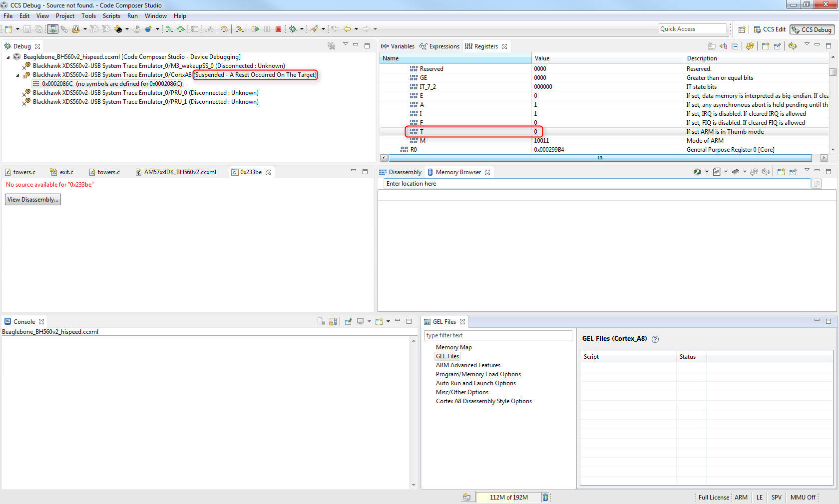Viewport: 839px width, 504px height.
Task: Click the Load Memory chip icon in Memory Browser
Action: [736, 172]
